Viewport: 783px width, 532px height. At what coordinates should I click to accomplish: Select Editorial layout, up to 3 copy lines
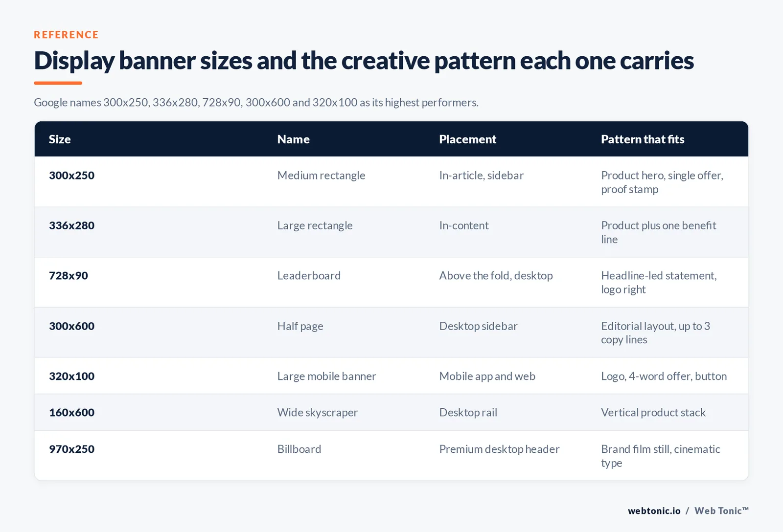655,333
